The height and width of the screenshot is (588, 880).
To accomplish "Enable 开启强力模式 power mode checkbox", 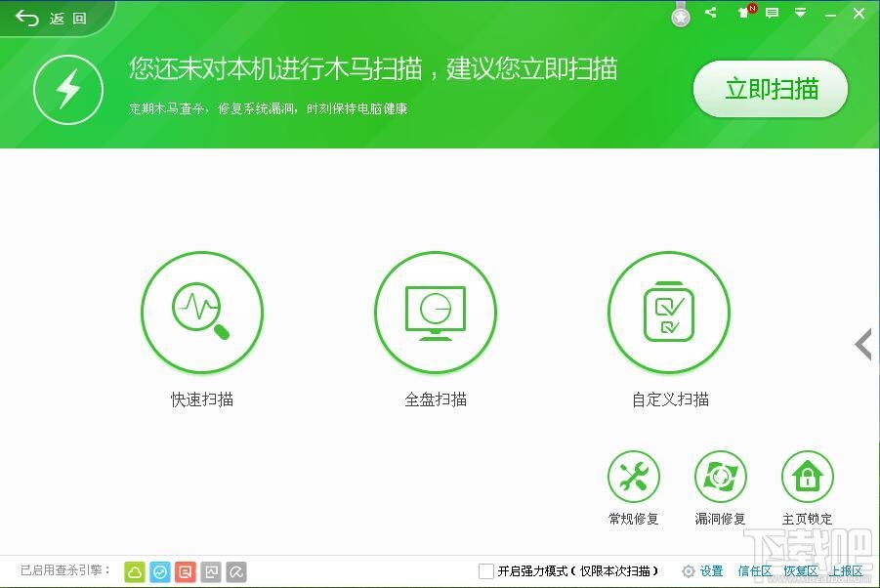I will click(485, 571).
